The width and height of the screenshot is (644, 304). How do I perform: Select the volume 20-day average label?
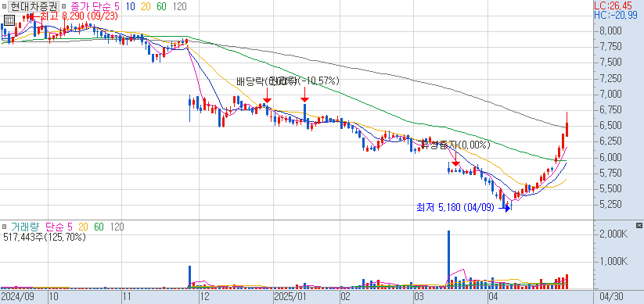84,227
